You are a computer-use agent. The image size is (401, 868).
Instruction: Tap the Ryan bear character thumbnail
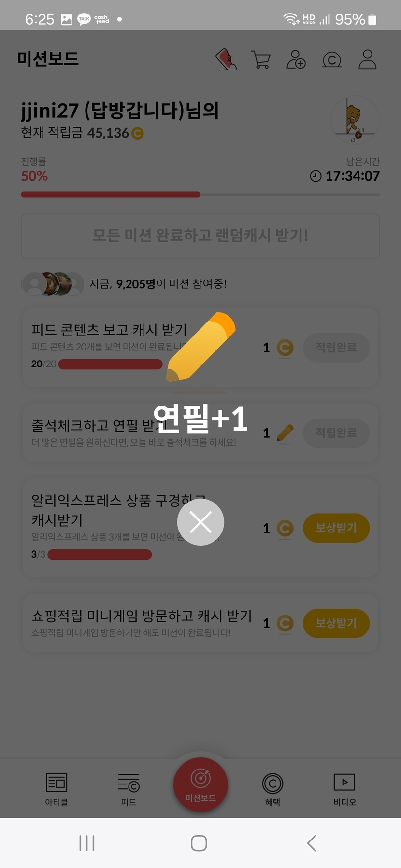click(x=355, y=121)
